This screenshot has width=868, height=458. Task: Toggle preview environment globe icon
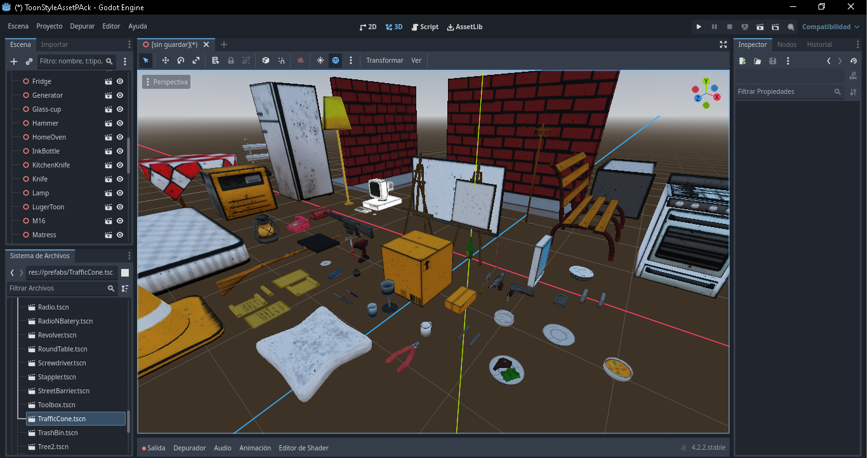click(336, 60)
